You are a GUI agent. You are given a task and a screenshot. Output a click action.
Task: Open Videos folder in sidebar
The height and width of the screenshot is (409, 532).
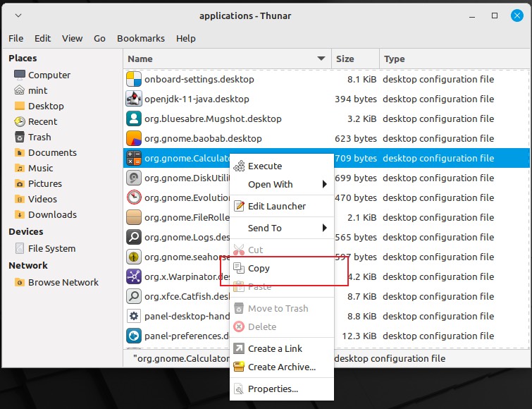pos(42,199)
